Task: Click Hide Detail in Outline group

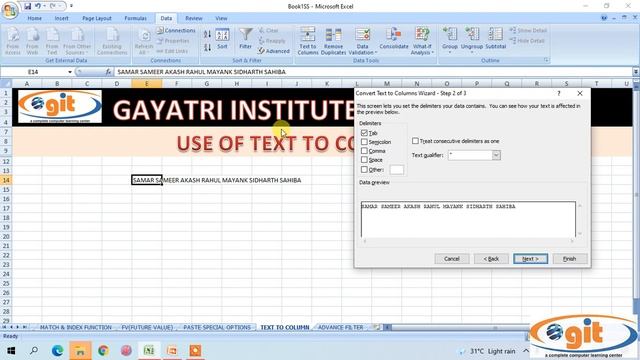Action: coord(527,41)
